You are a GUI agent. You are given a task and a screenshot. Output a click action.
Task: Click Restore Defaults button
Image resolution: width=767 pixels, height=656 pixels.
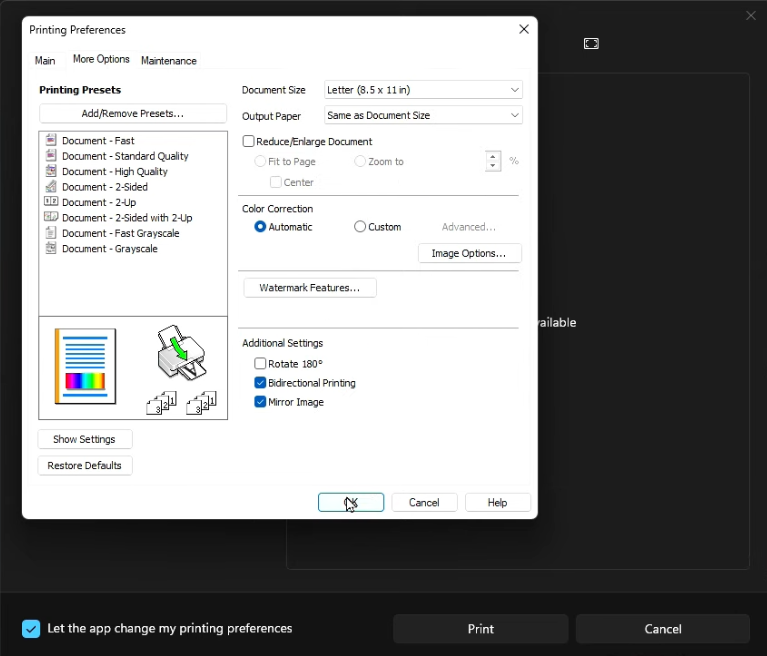pyautogui.click(x=85, y=465)
